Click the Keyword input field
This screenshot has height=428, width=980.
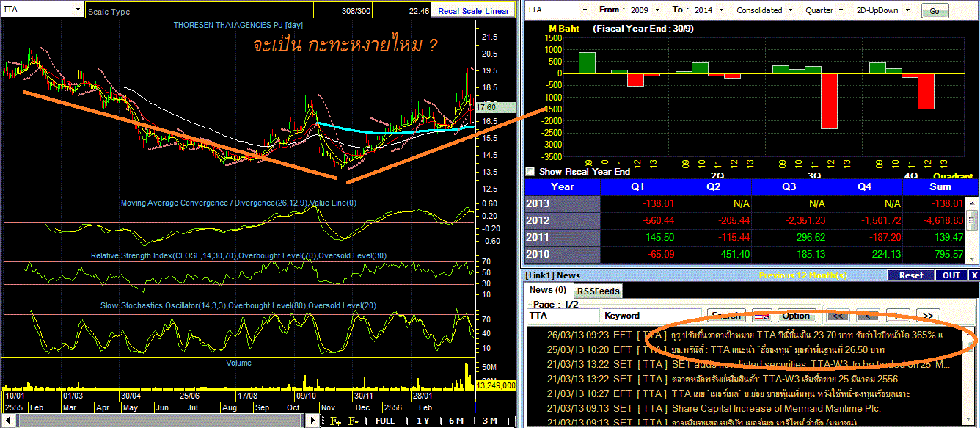tap(651, 316)
